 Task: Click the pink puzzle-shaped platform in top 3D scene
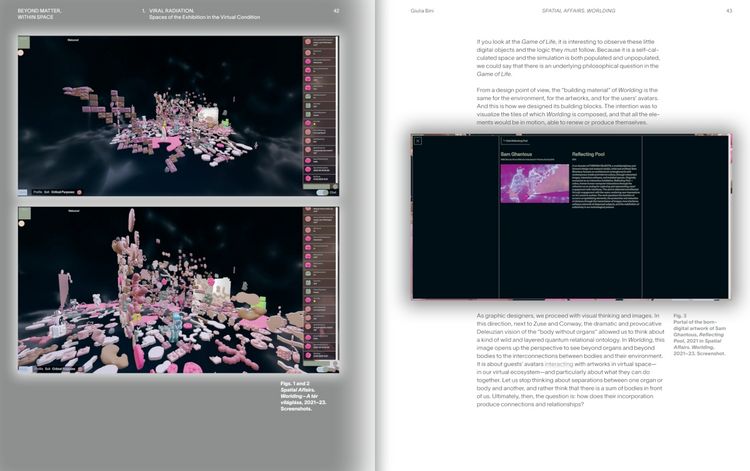pyautogui.click(x=167, y=142)
